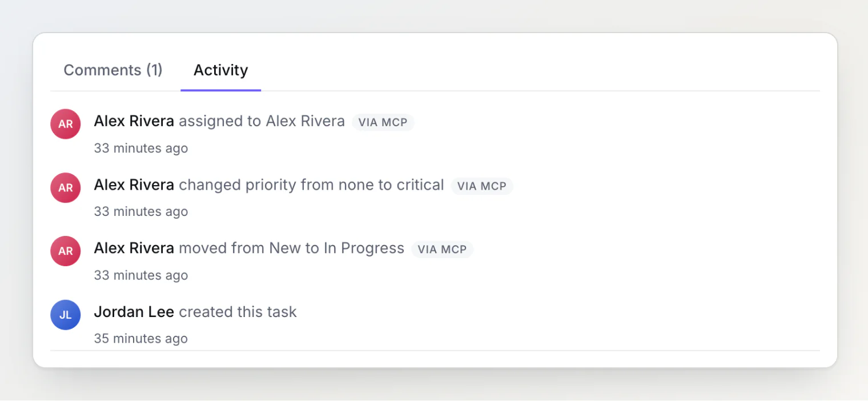The image size is (868, 401).
Task: Click the timestamp under the assigned entry
Action: pyautogui.click(x=141, y=148)
